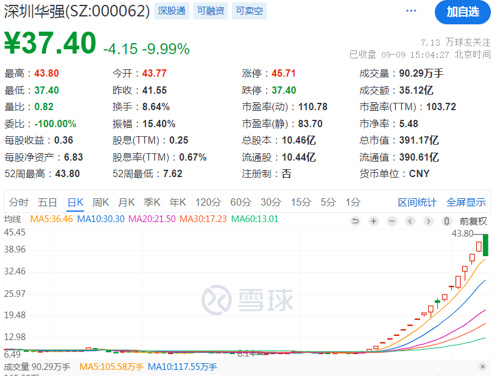Viewport: 500px width, 376px height.
Task: Click the 可融资 tag
Action: (210, 11)
